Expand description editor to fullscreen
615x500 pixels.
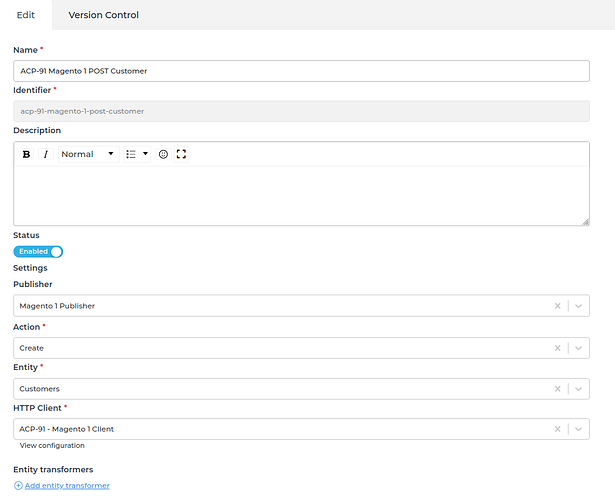pos(181,154)
